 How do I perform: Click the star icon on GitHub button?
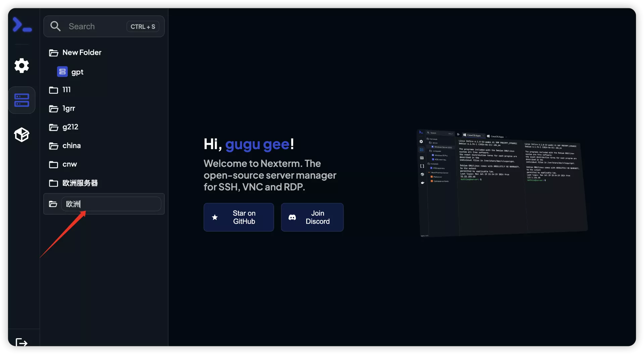(x=215, y=217)
